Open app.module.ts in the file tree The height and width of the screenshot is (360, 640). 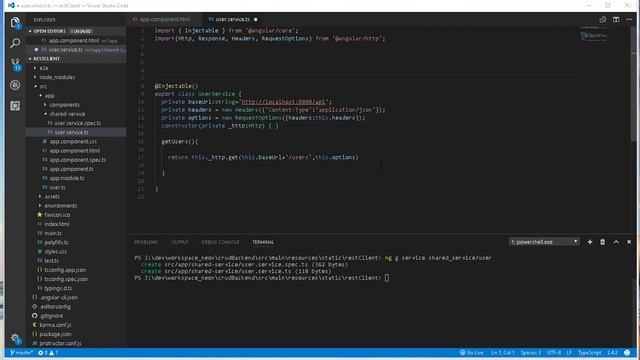coord(67,178)
